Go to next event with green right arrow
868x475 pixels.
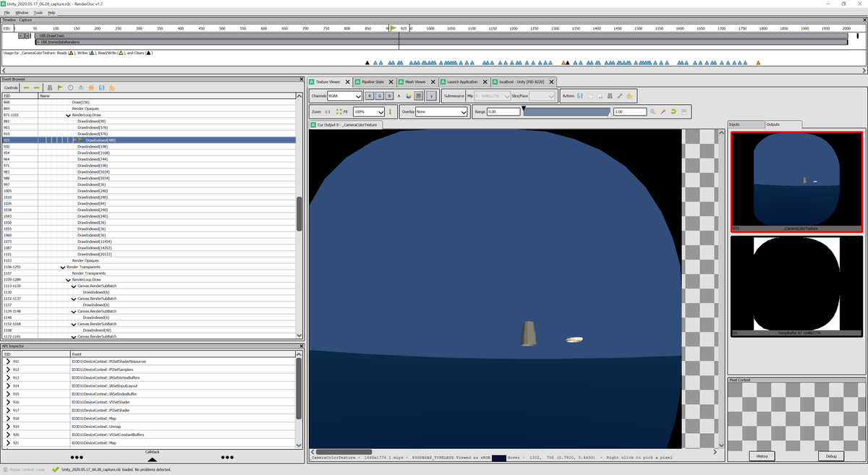37,87
